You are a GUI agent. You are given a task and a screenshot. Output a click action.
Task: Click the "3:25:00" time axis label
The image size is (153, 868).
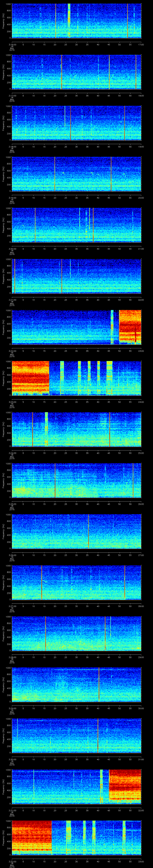(x=12, y=504)
